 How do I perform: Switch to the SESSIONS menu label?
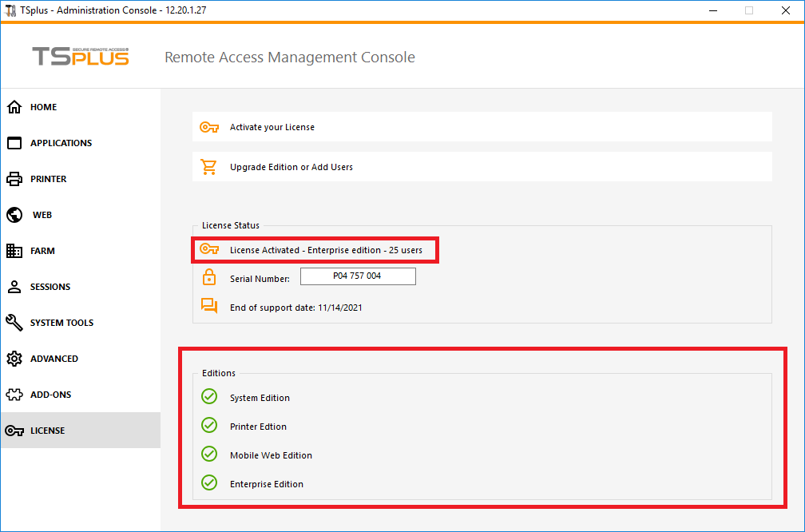click(x=50, y=287)
